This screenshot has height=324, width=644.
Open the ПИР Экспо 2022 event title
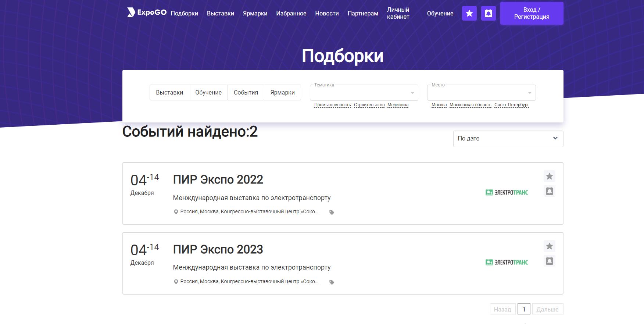(x=218, y=180)
